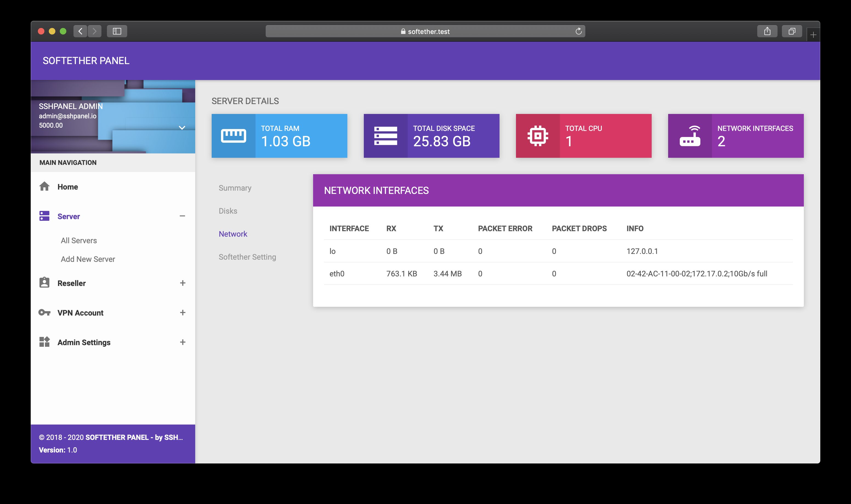Click the Server rack icon in navigation
This screenshot has height=504, width=851.
point(44,216)
